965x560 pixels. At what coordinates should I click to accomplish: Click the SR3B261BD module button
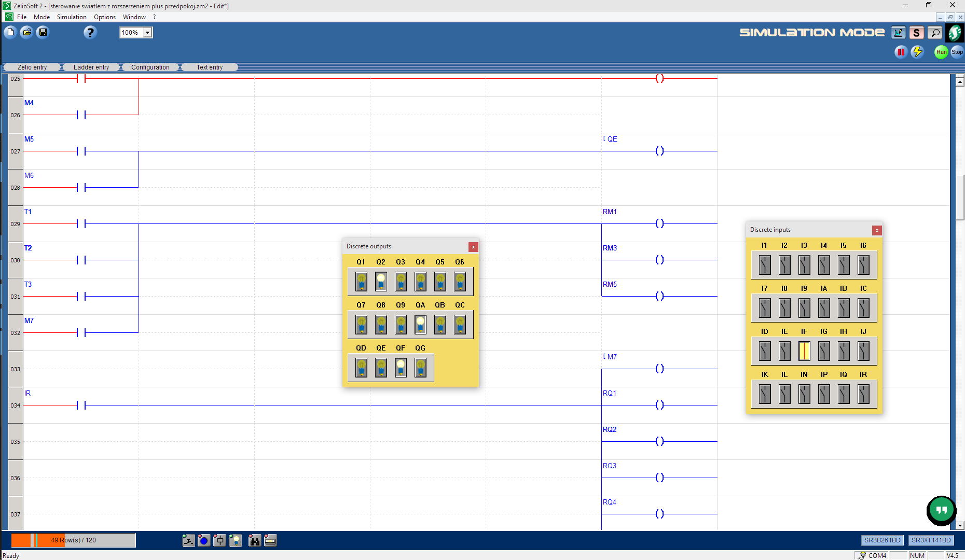click(882, 540)
